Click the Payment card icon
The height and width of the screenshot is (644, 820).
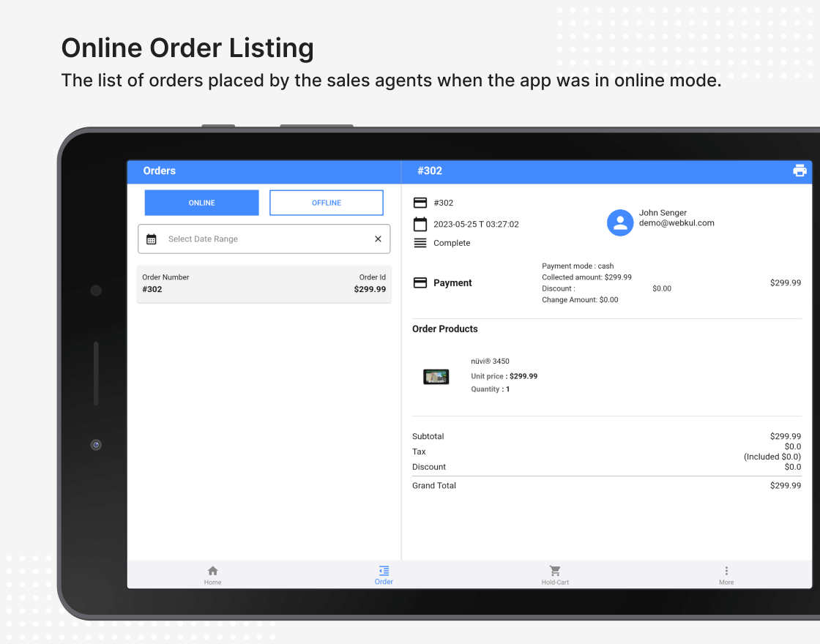pos(420,282)
